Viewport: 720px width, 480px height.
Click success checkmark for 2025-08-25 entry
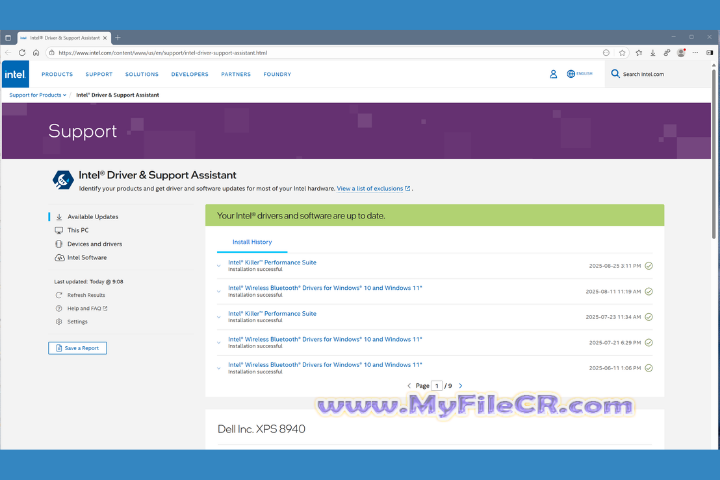649,266
